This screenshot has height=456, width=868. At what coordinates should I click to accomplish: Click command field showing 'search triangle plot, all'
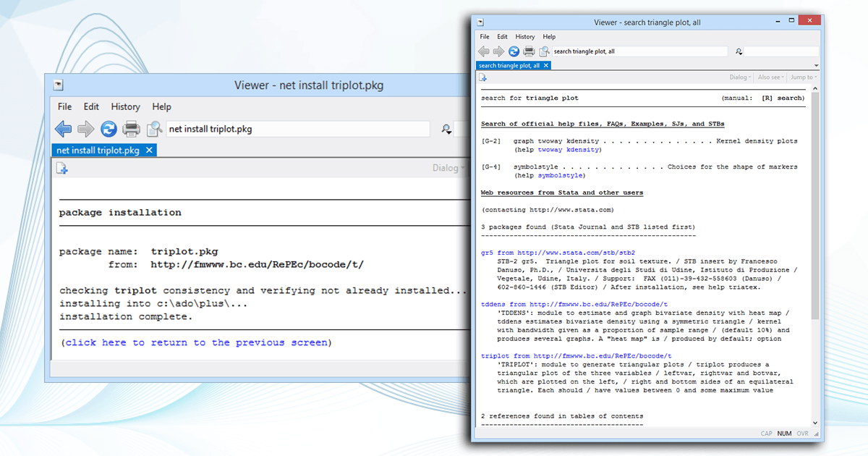tap(639, 51)
